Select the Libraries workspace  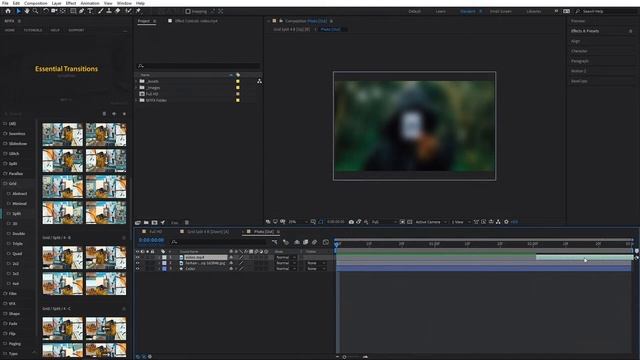pyautogui.click(x=533, y=11)
